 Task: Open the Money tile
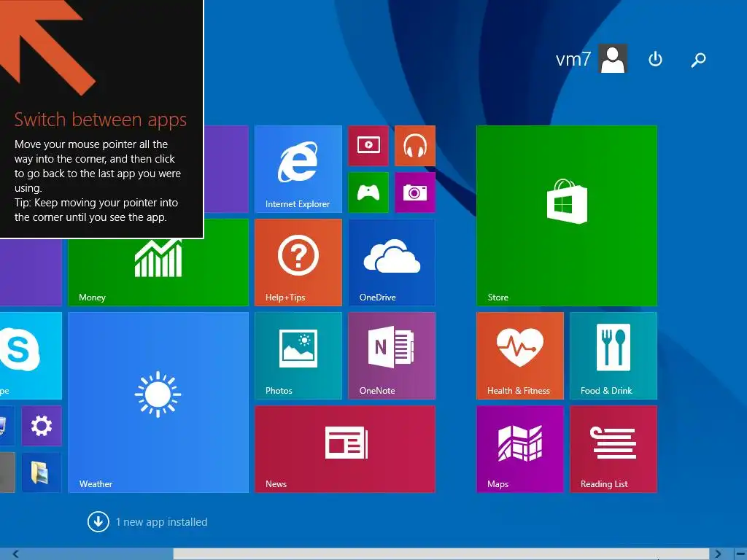[158, 272]
